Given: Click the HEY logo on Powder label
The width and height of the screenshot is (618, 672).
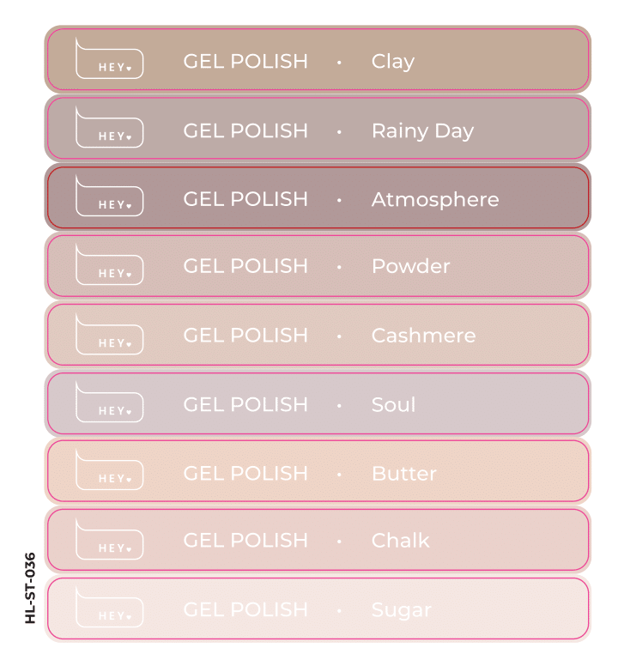Looking at the screenshot, I should [109, 264].
